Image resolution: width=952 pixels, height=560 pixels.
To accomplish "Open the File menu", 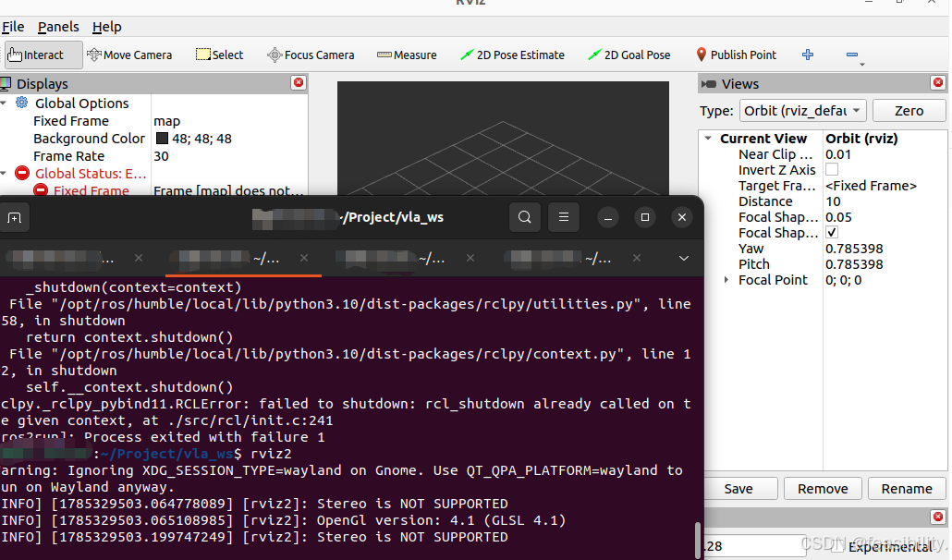I will 13,27.
